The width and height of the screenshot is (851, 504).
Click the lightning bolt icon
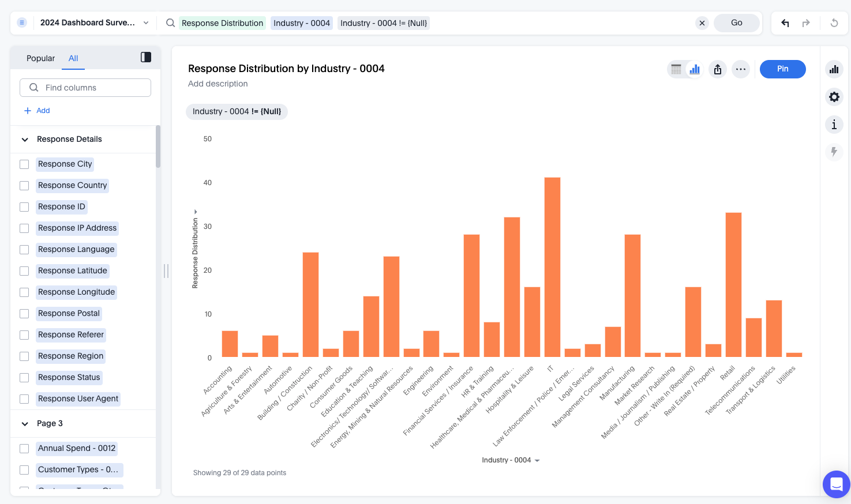point(834,152)
